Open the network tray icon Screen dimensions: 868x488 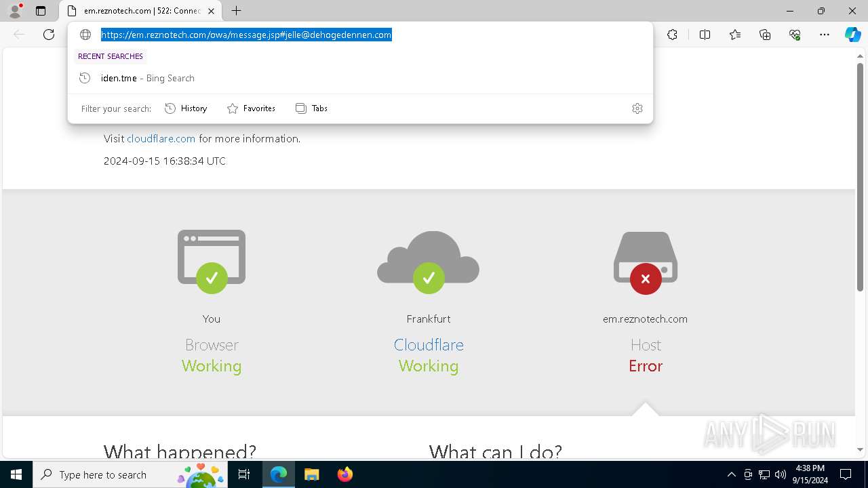click(764, 474)
